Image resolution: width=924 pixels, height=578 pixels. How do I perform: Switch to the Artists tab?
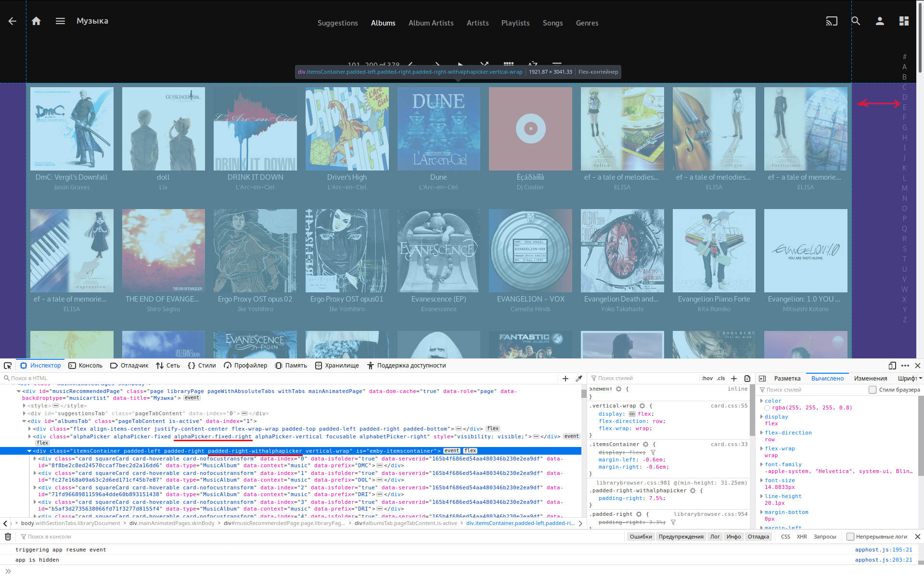coord(477,23)
